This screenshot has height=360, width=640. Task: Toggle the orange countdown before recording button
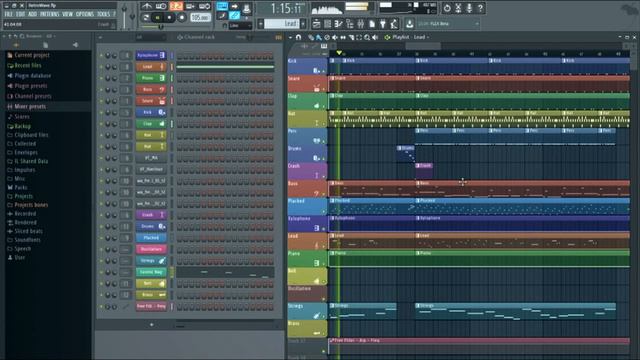click(176, 6)
